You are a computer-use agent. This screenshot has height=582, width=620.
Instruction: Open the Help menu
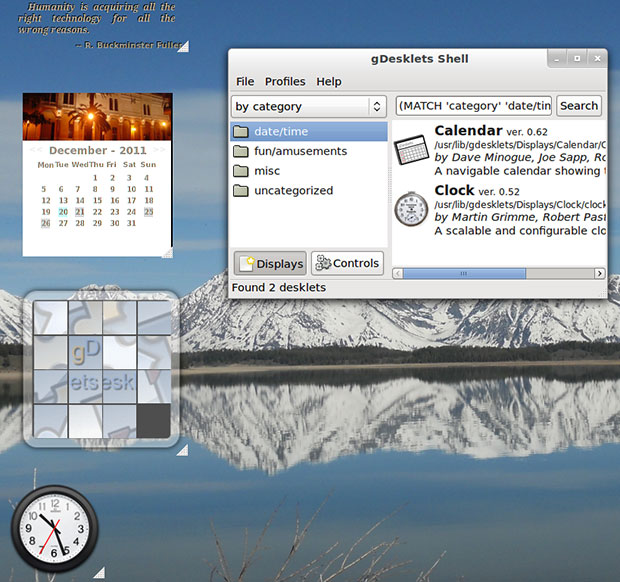click(329, 81)
